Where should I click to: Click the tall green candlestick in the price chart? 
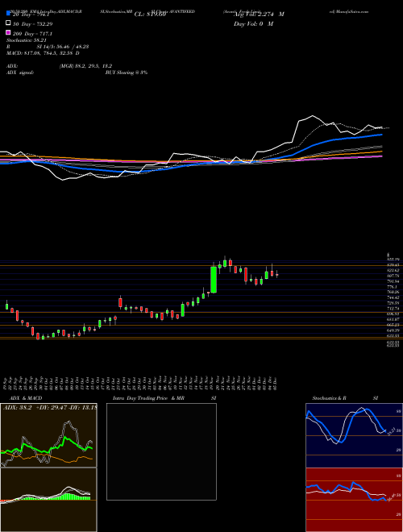(x=214, y=280)
